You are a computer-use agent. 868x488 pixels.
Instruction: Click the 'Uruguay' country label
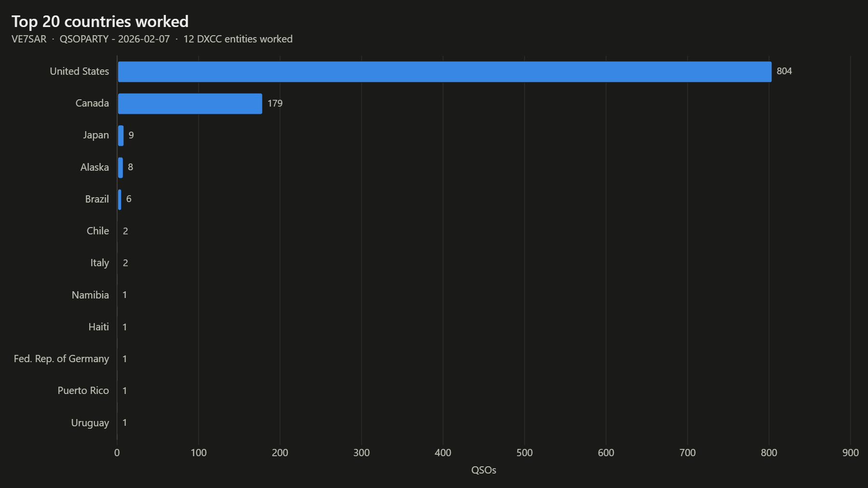pyautogui.click(x=90, y=423)
